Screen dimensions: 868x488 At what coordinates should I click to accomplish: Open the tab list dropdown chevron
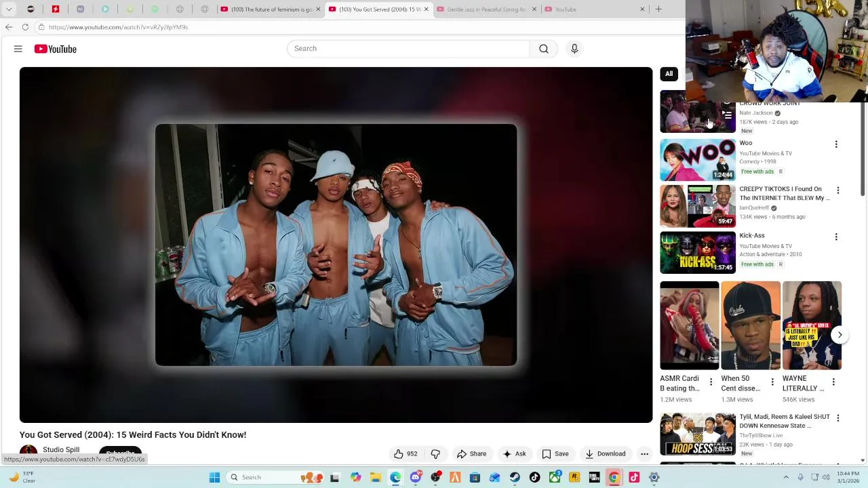pyautogui.click(x=9, y=9)
